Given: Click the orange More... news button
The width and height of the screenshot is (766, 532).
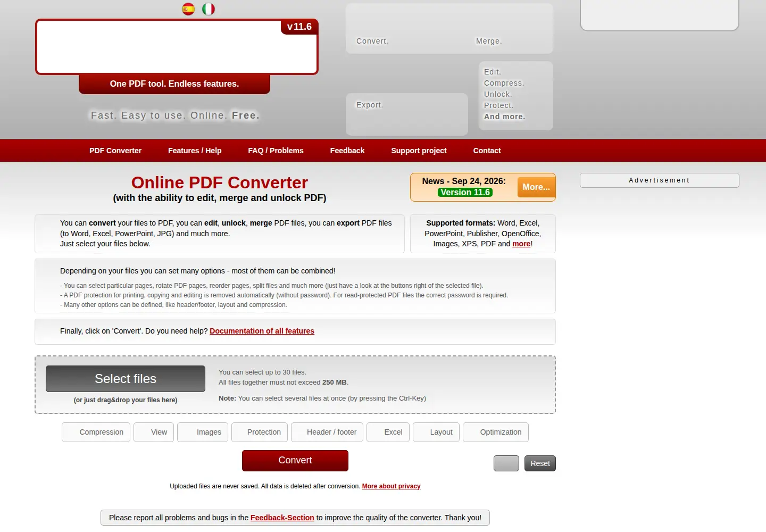Looking at the screenshot, I should click(536, 187).
